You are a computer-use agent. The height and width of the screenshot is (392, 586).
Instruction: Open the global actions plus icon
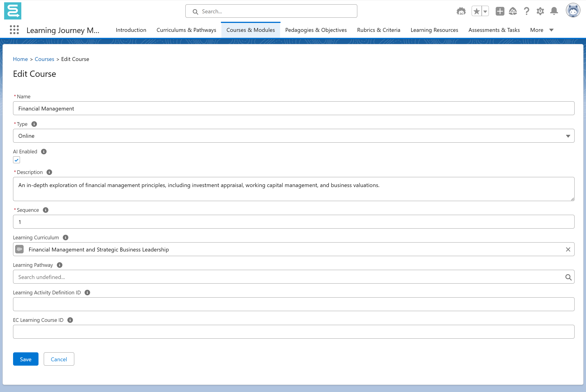(500, 11)
